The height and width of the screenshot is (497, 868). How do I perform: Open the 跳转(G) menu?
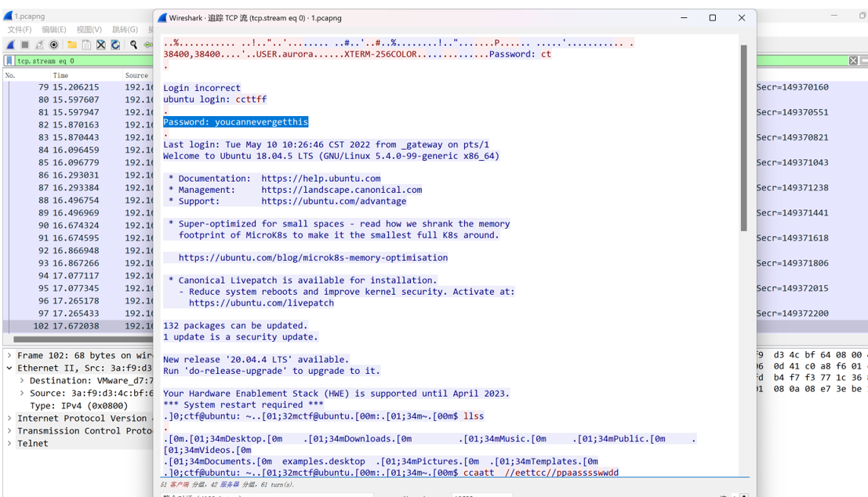coord(125,29)
